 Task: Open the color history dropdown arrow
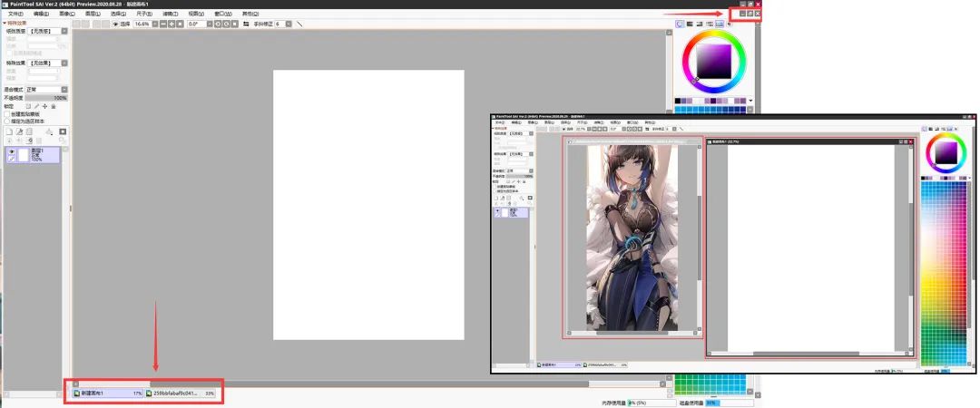pos(750,101)
